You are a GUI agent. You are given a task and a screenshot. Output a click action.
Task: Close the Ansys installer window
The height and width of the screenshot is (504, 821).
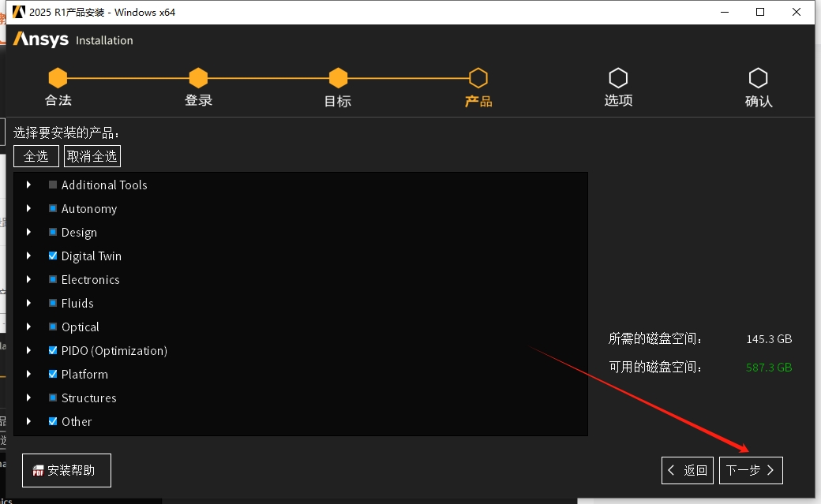pos(797,12)
